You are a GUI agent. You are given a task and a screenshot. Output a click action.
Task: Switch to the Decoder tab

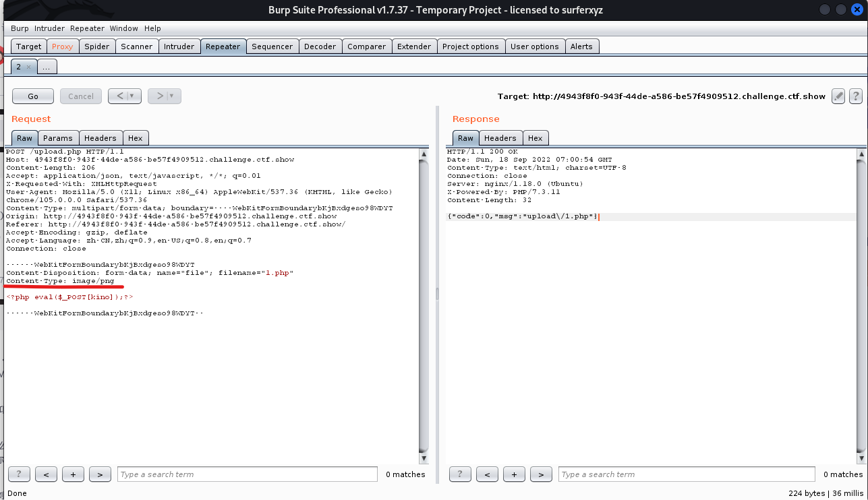320,46
